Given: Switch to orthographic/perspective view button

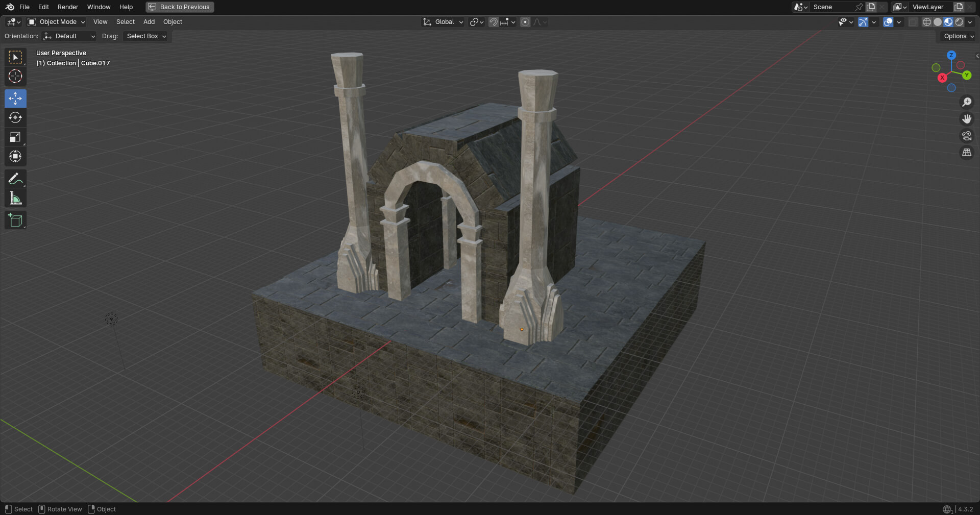Looking at the screenshot, I should pos(966,153).
